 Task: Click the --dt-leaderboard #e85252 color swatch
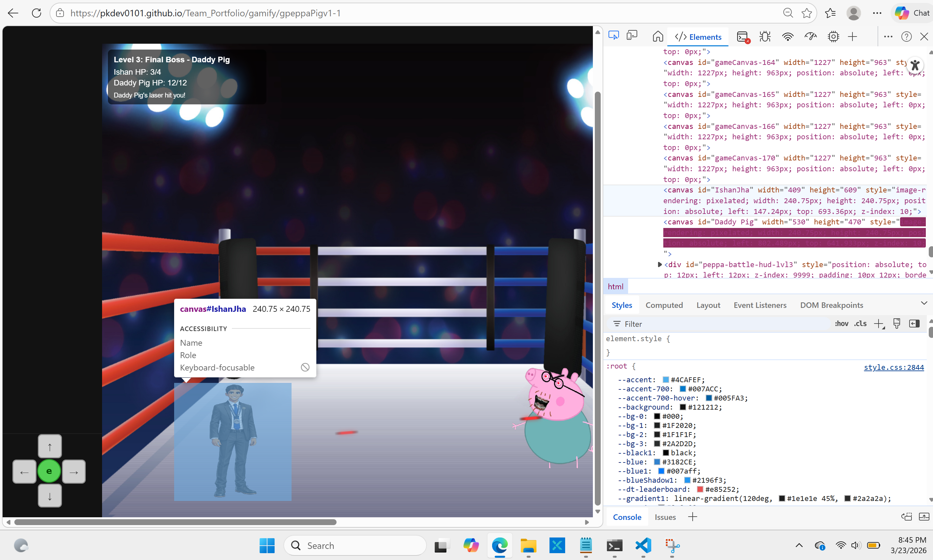click(x=700, y=489)
